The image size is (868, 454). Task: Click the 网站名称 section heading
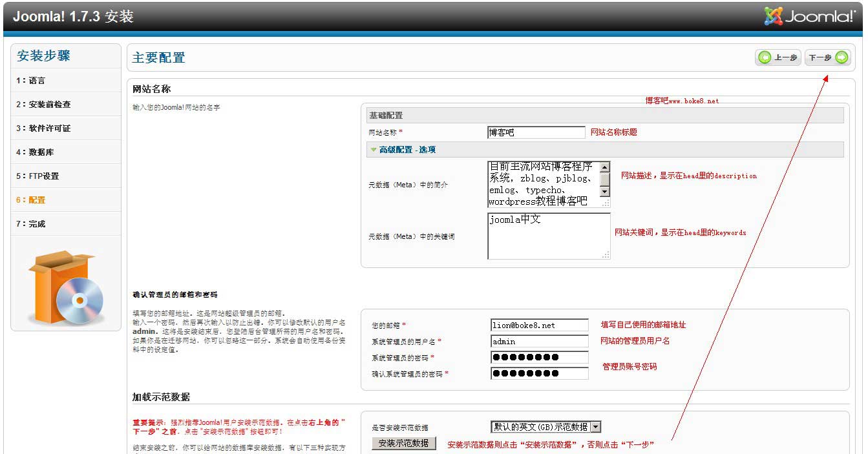pos(151,89)
